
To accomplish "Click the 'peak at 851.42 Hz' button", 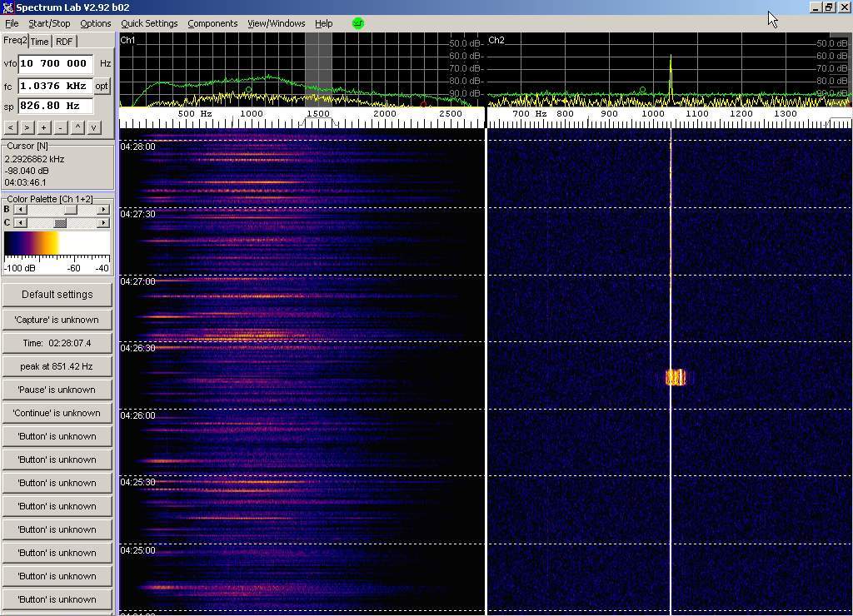I will point(57,366).
